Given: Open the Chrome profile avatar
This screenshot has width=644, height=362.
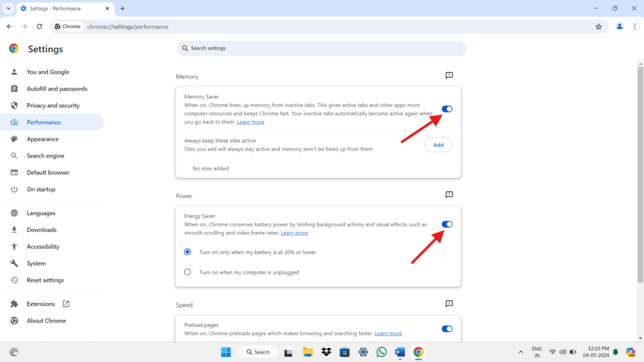Looking at the screenshot, I should point(619,26).
